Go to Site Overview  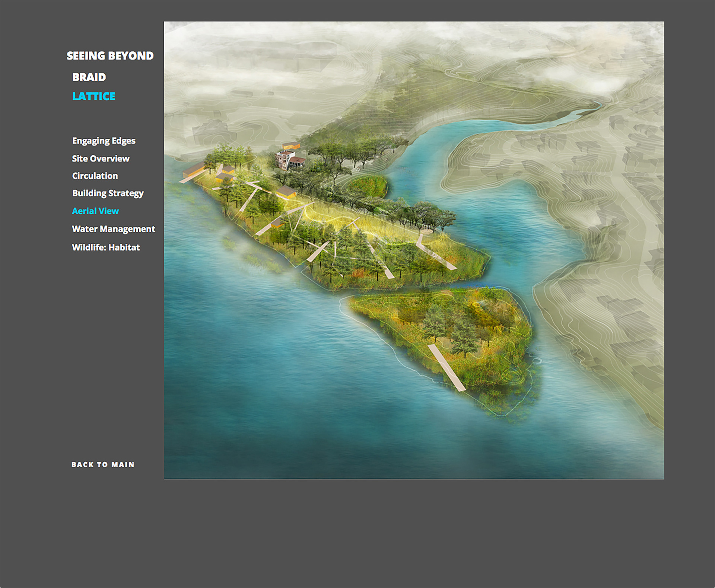coord(101,159)
